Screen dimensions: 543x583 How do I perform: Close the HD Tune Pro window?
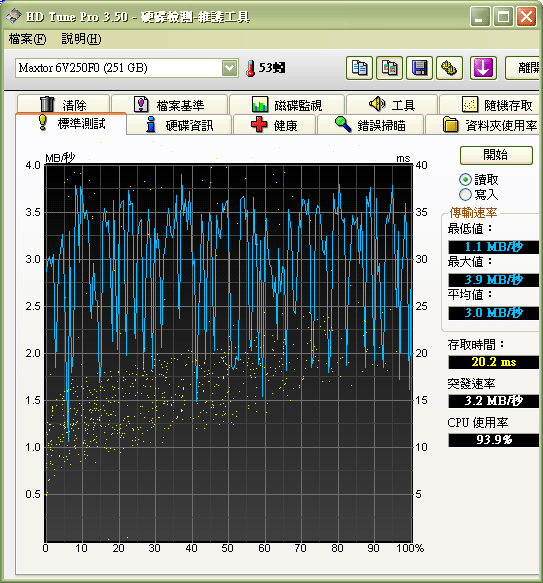pos(526,17)
